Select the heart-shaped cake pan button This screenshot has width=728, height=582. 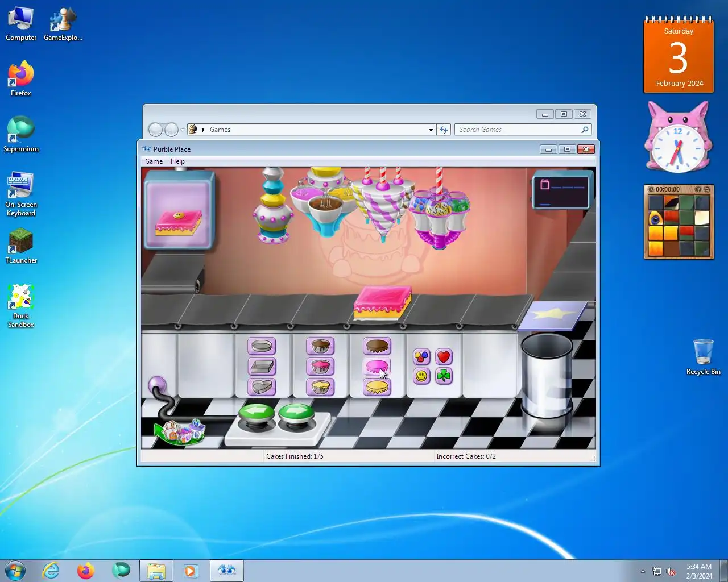tap(262, 387)
